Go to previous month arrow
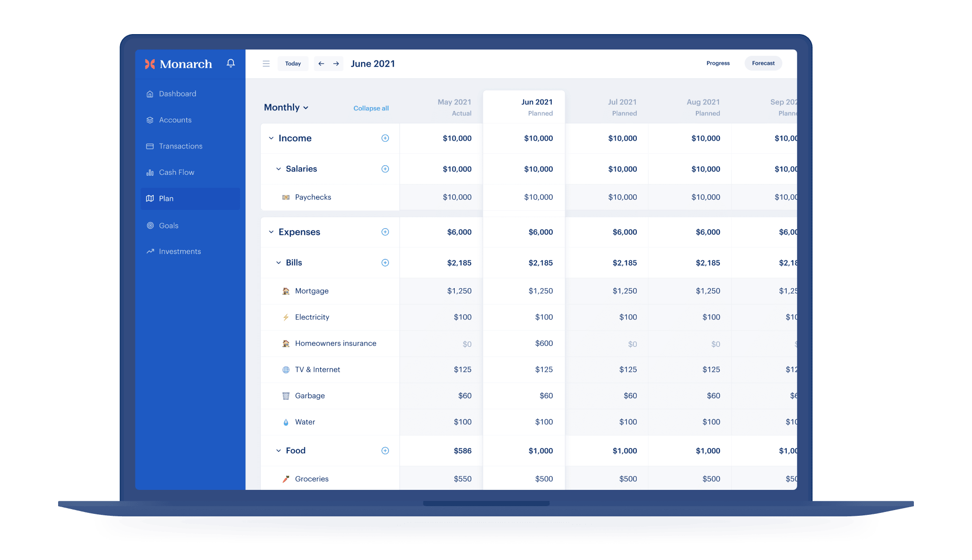 tap(321, 63)
